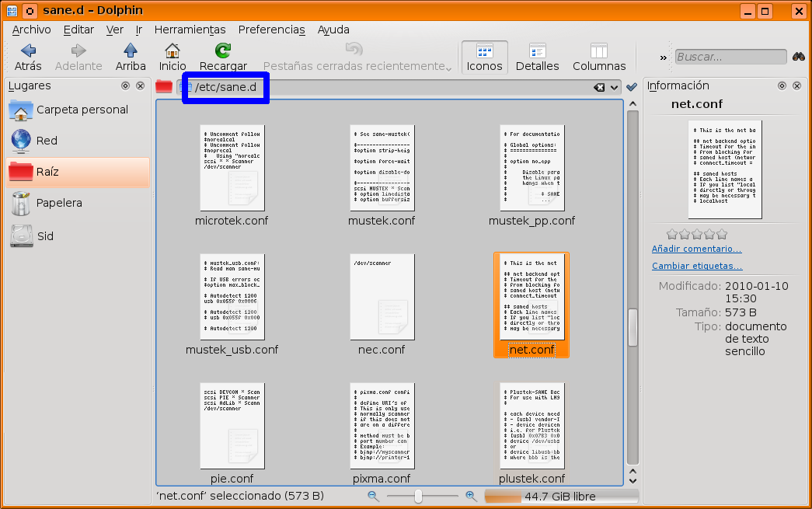The image size is (812, 509).
Task: Select the mustek.conf file
Action: (x=382, y=176)
